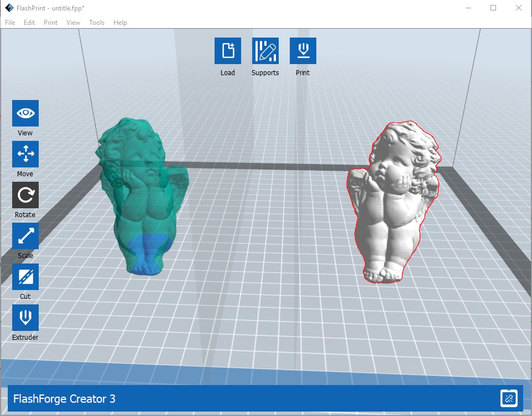The height and width of the screenshot is (416, 532).
Task: Select the Rotate tool
Action: point(25,195)
